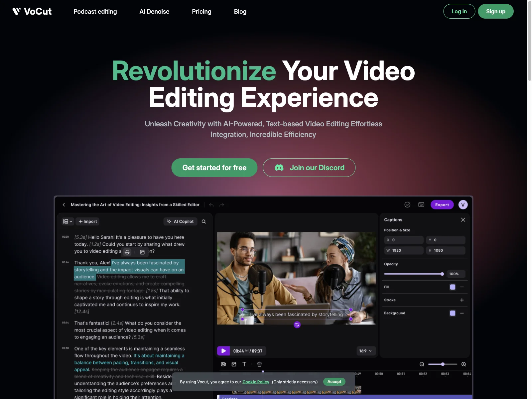Click the trash delete icon
532x399 pixels.
[x=259, y=364]
